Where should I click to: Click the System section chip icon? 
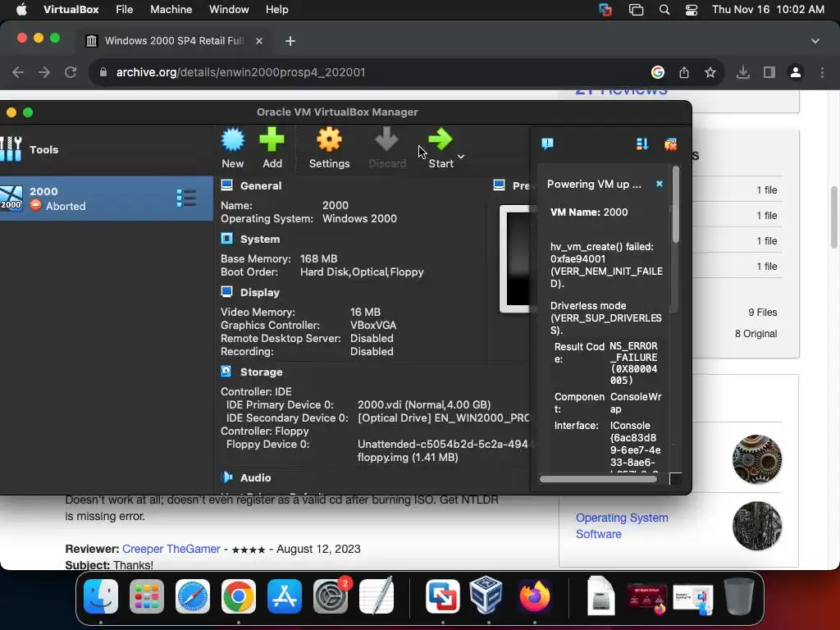click(x=226, y=239)
